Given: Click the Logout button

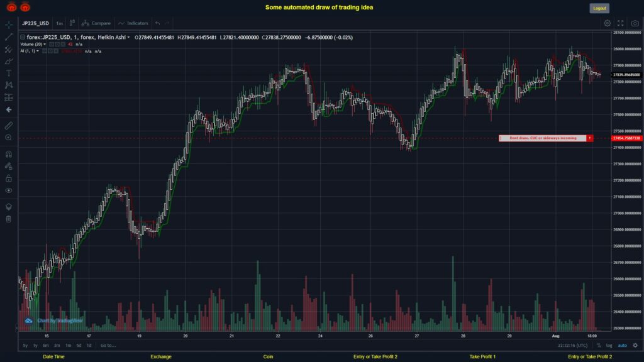Looking at the screenshot, I should tap(599, 8).
